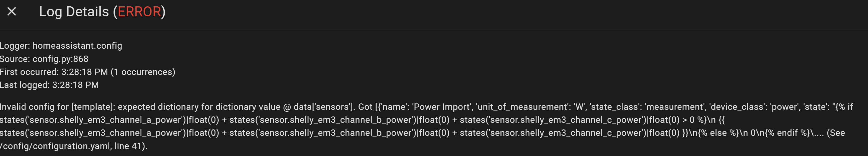
Task: Select the Logger: homeassistant.config line
Action: click(x=61, y=46)
